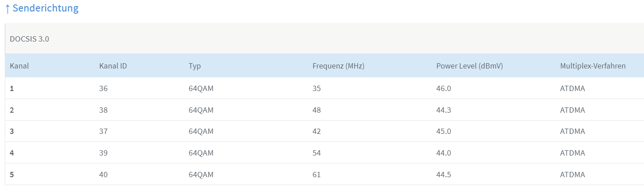Click the Kanal ID column header
Image resolution: width=644 pixels, height=190 pixels.
click(113, 66)
